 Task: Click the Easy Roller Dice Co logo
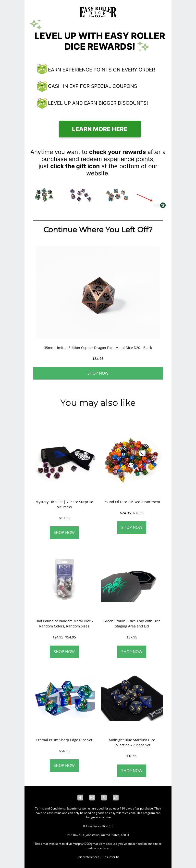pyautogui.click(x=98, y=12)
